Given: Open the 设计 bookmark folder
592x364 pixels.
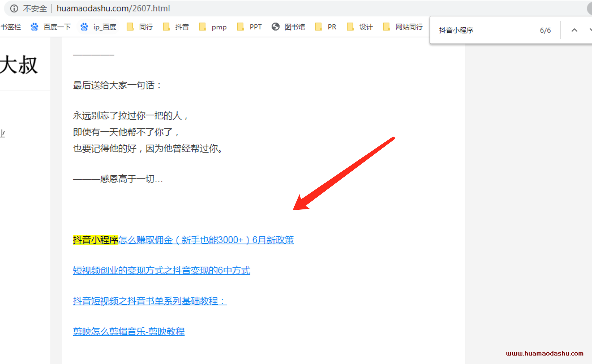Looking at the screenshot, I should point(360,27).
